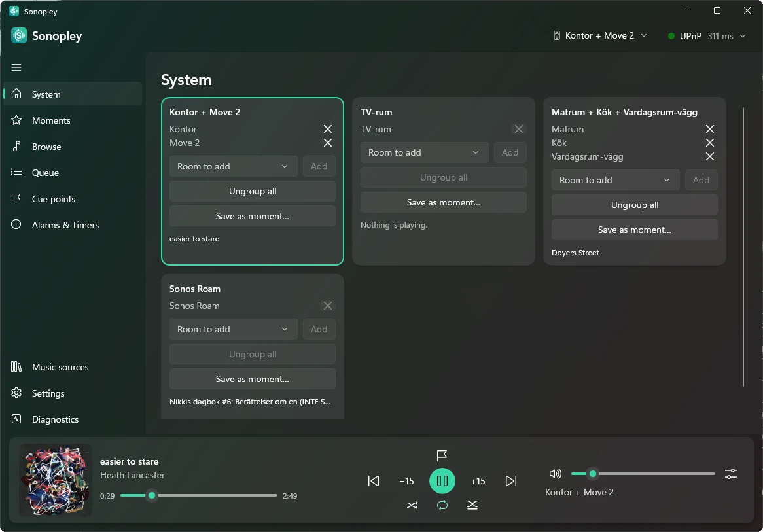Toggle repeat mode
The height and width of the screenshot is (532, 763).
442,505
